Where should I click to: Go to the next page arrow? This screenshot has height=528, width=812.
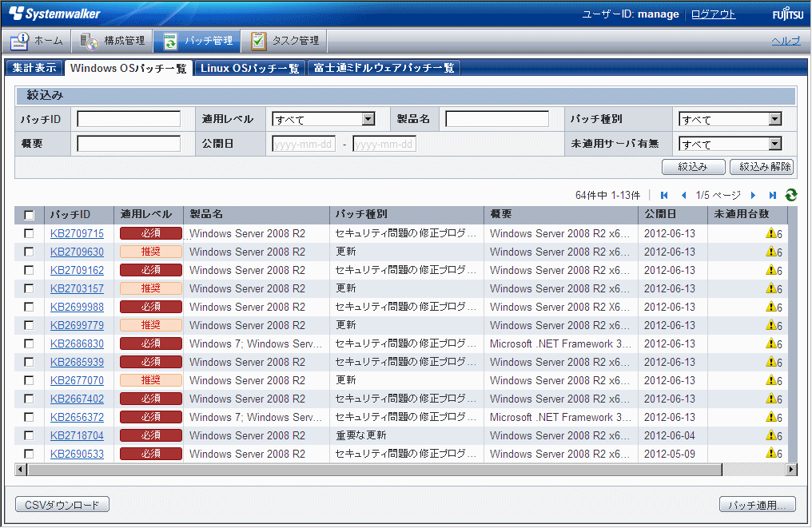click(x=753, y=195)
